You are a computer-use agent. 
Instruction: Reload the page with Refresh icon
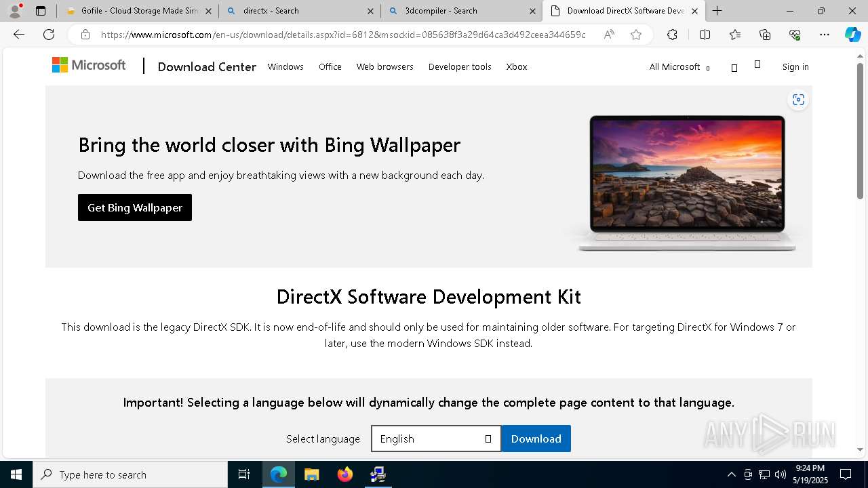point(49,35)
